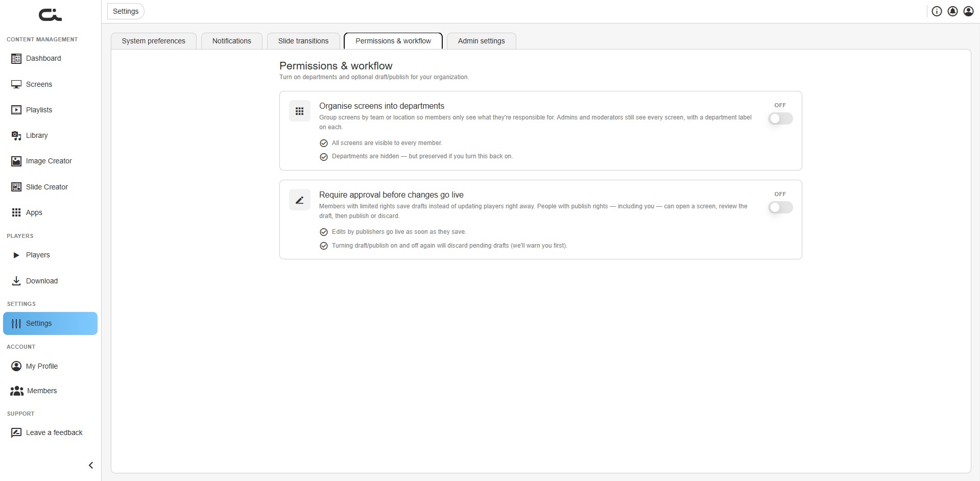Click the CONTENT MANAGEMENT section label

[x=42, y=39]
